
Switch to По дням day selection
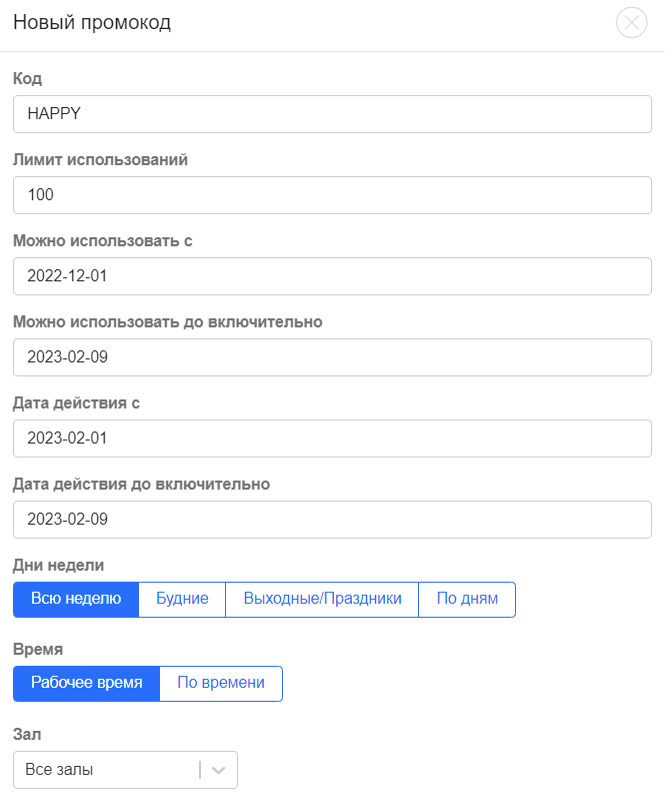point(467,599)
